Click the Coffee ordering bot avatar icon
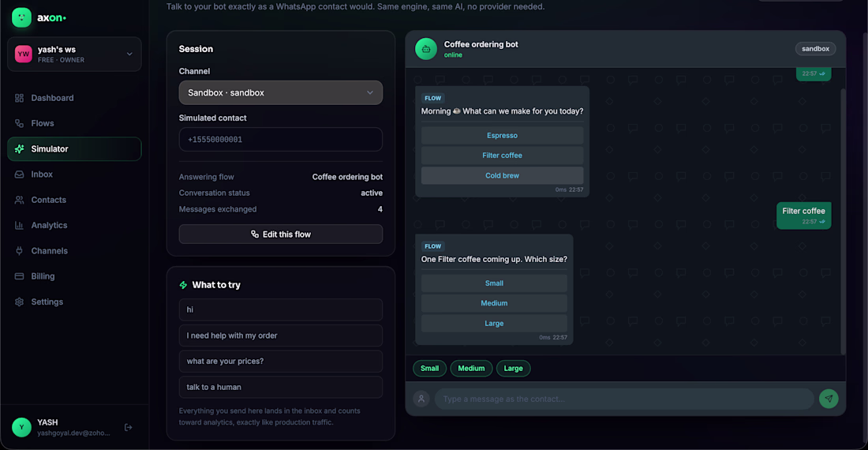Image resolution: width=868 pixels, height=450 pixels. point(425,49)
